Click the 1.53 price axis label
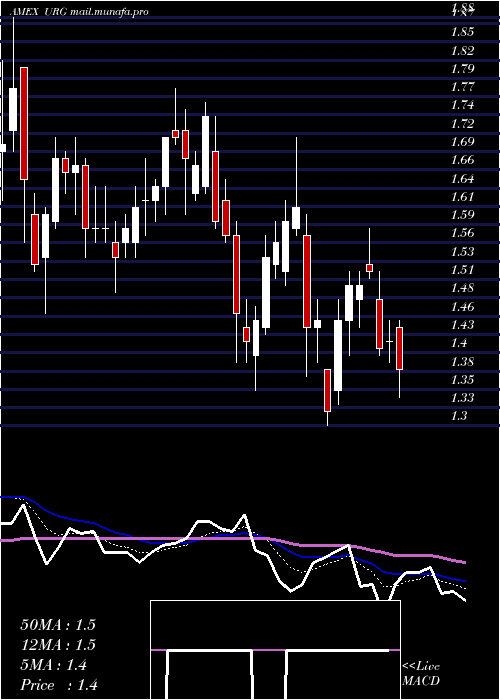 [x=462, y=251]
